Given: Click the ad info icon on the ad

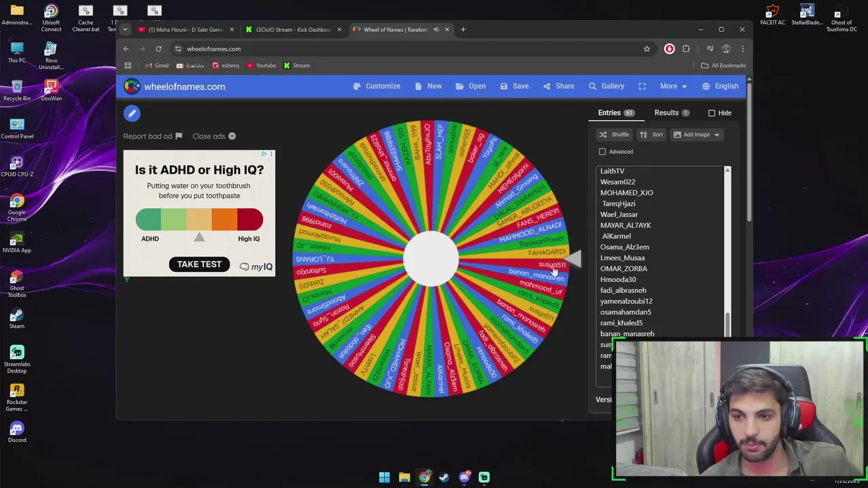Looking at the screenshot, I should pos(264,155).
